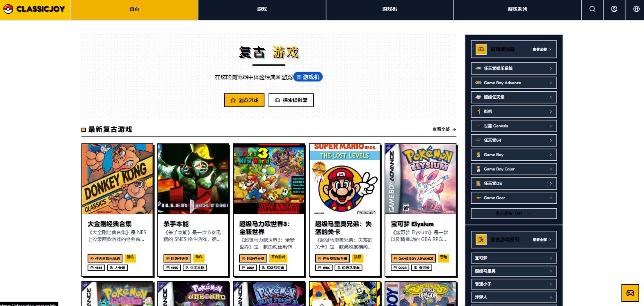Click the floating gamepad button icon

[630, 293]
